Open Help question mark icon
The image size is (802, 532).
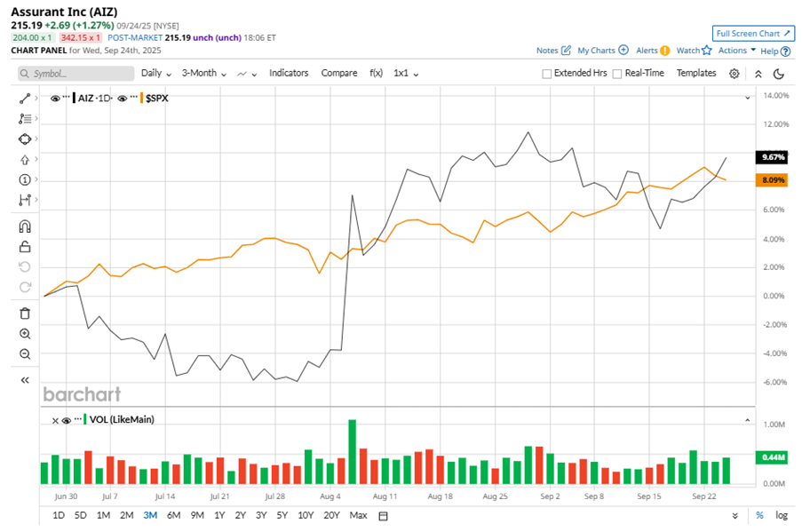pyautogui.click(x=786, y=52)
